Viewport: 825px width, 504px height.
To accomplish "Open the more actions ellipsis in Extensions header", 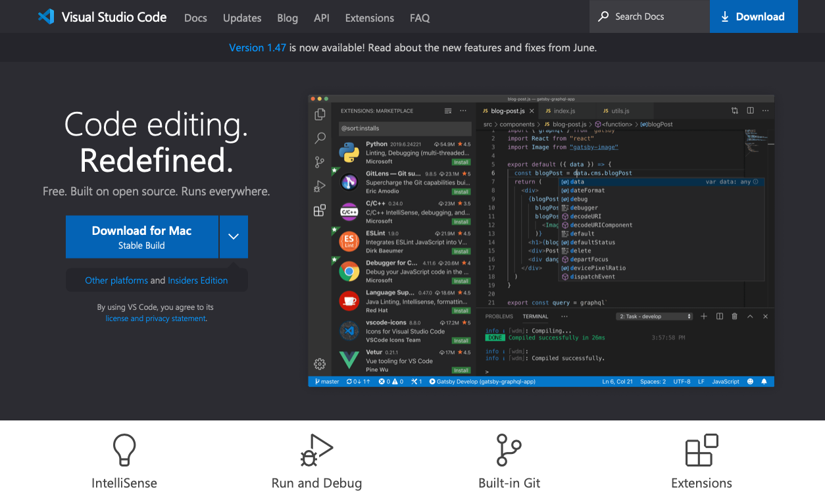I will (x=463, y=111).
